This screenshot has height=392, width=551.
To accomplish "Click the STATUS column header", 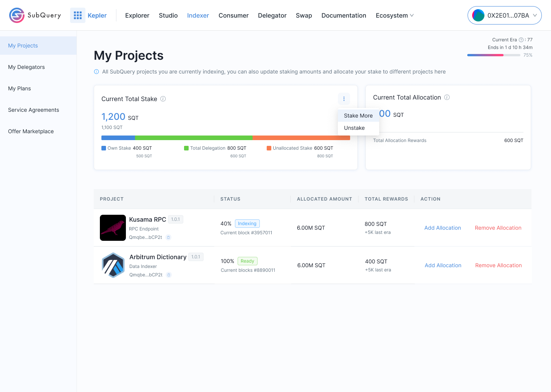I will pyautogui.click(x=230, y=199).
